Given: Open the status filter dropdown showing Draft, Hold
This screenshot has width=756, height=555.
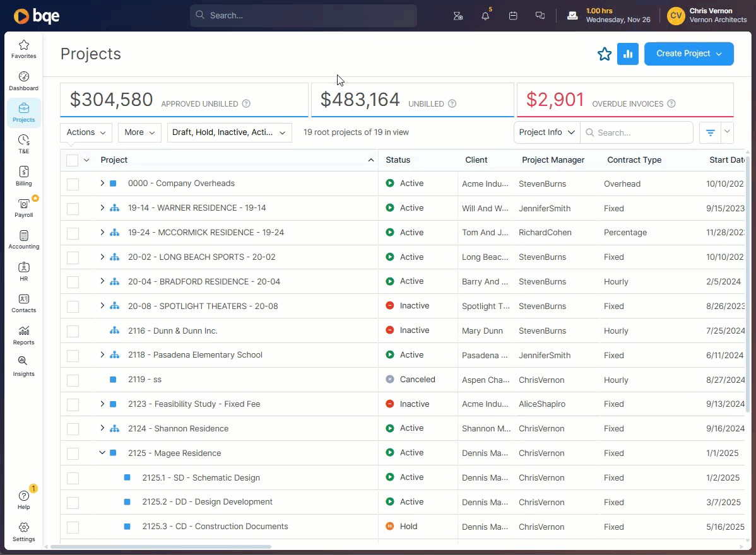Looking at the screenshot, I should (x=228, y=132).
